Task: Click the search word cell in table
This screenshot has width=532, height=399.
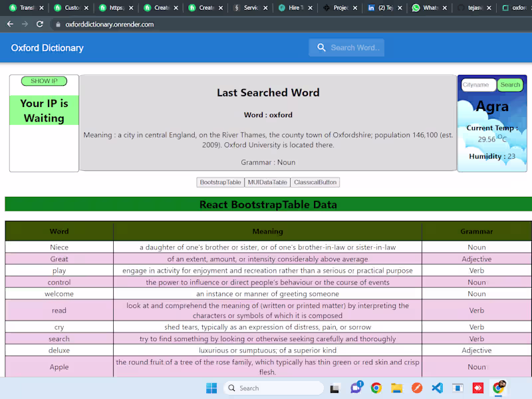Action: coord(59,338)
